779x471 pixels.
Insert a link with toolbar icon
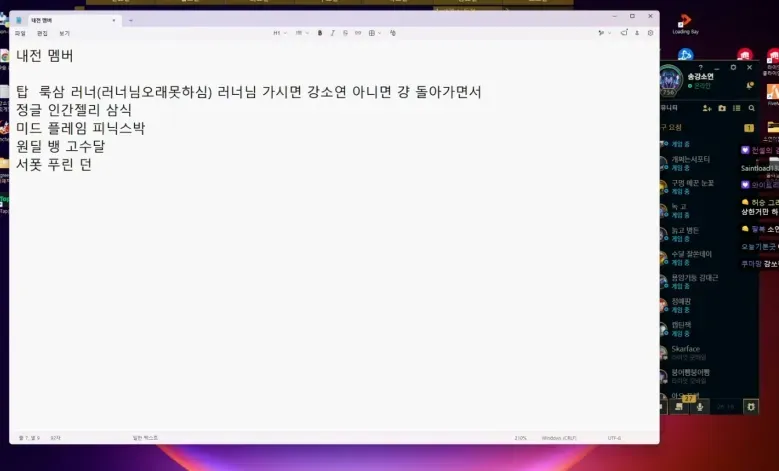click(358, 33)
